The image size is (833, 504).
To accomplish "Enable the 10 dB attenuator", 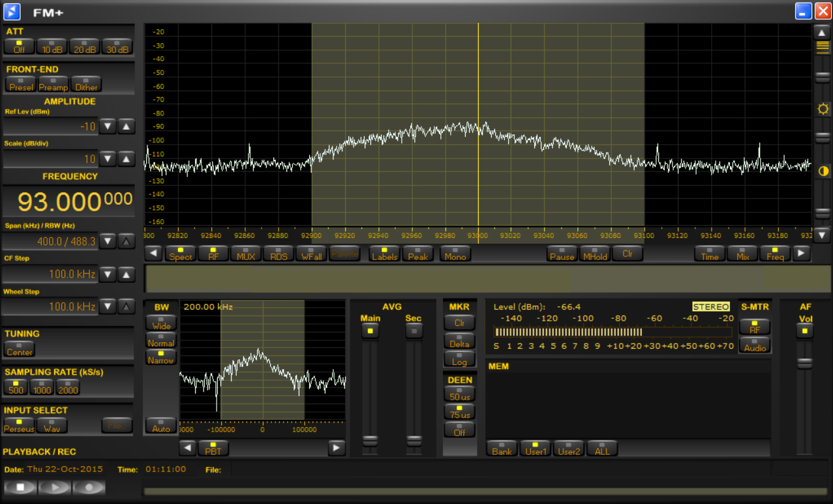I will pyautogui.click(x=52, y=47).
